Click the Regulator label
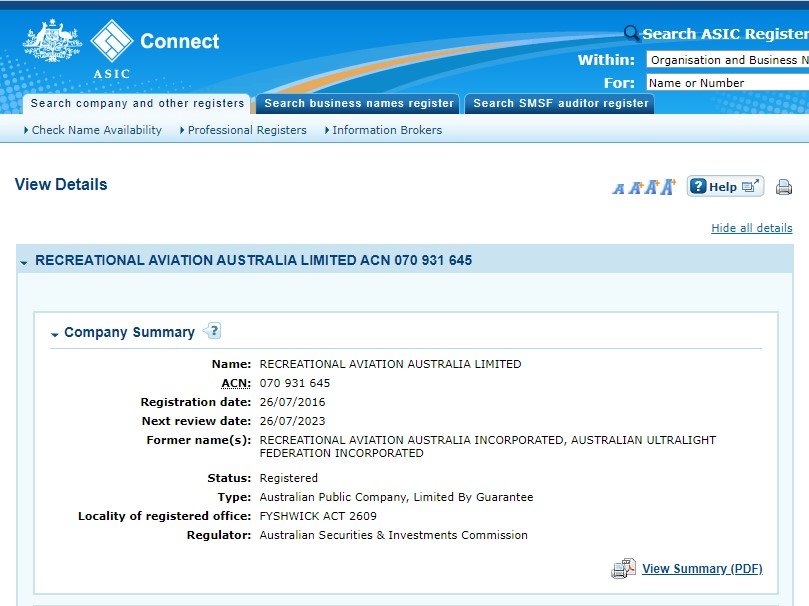 219,535
